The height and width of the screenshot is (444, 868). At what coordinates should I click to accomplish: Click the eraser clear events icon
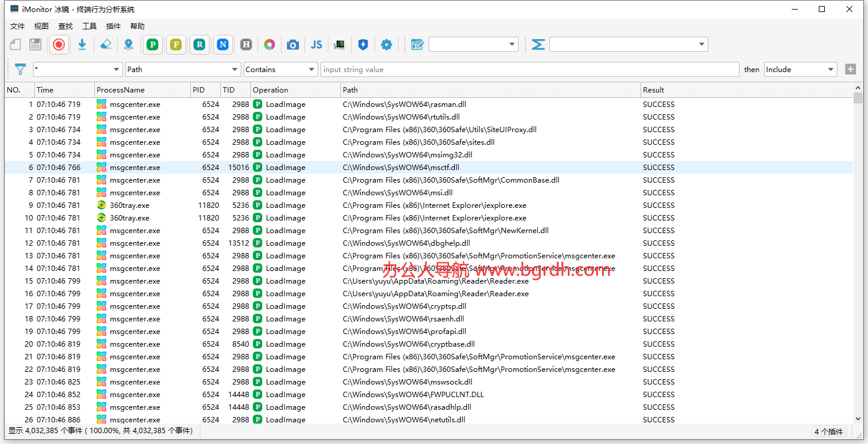pos(106,44)
